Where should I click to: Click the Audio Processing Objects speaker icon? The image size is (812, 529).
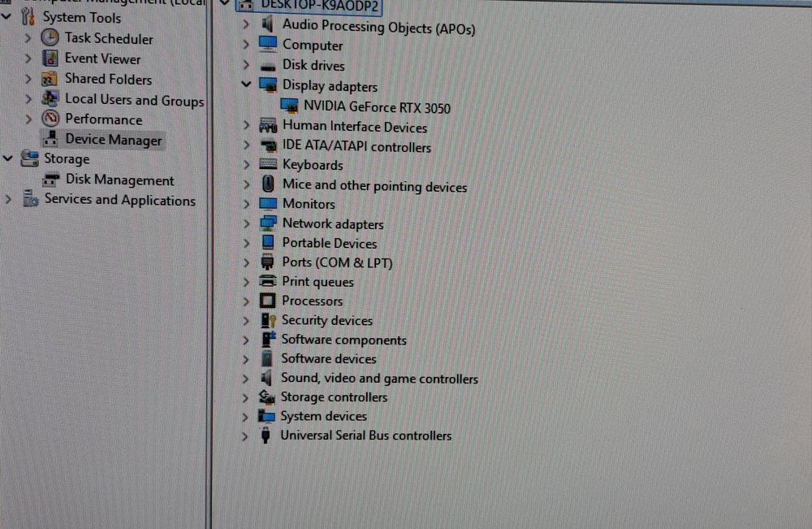click(268, 24)
